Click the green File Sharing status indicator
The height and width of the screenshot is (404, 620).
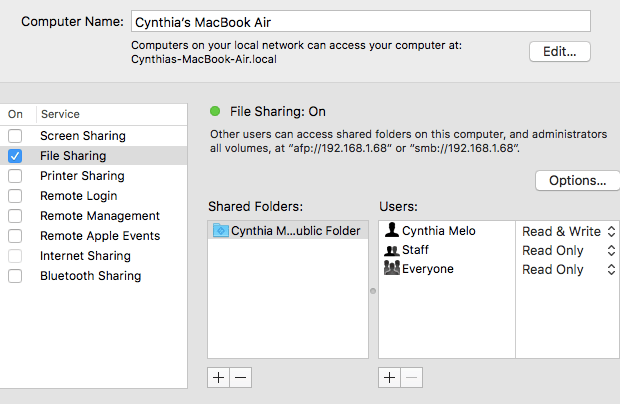[x=214, y=112]
